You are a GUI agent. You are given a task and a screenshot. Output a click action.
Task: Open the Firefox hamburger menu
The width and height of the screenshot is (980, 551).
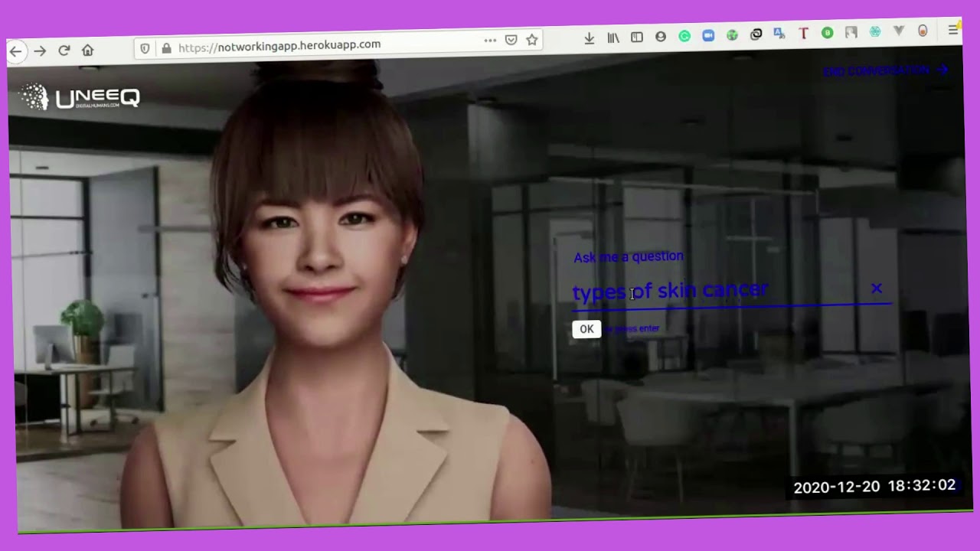(x=953, y=29)
